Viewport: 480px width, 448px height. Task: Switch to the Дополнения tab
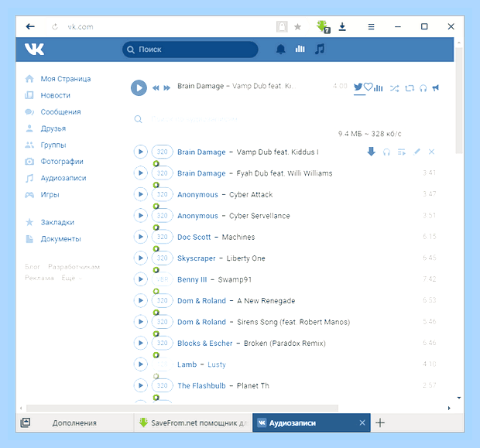[74, 423]
